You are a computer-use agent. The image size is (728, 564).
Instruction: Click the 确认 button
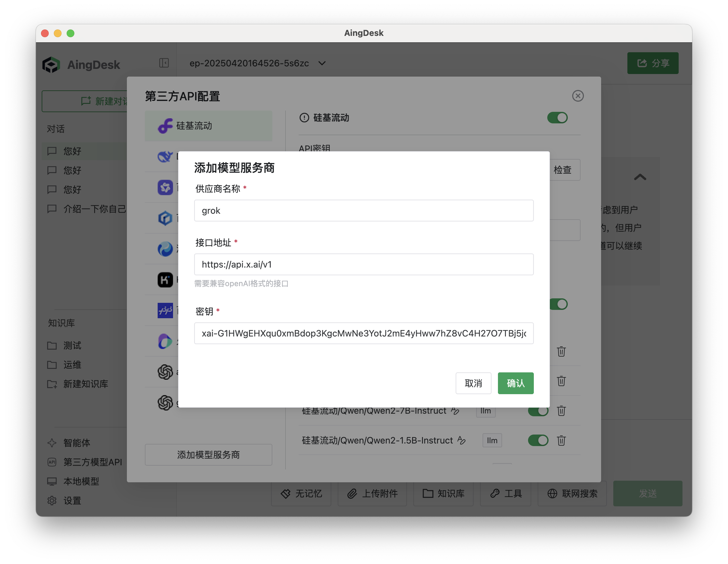[515, 383]
